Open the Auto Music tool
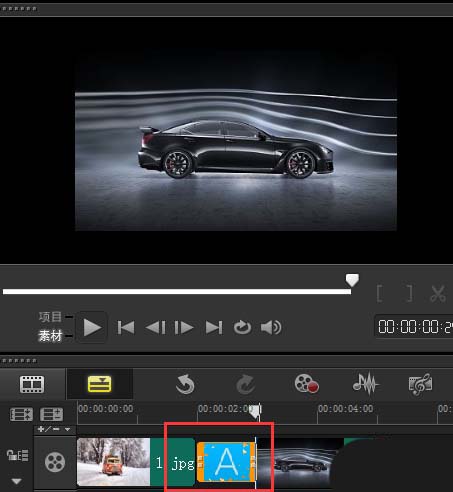The height and width of the screenshot is (492, 453). coord(420,384)
